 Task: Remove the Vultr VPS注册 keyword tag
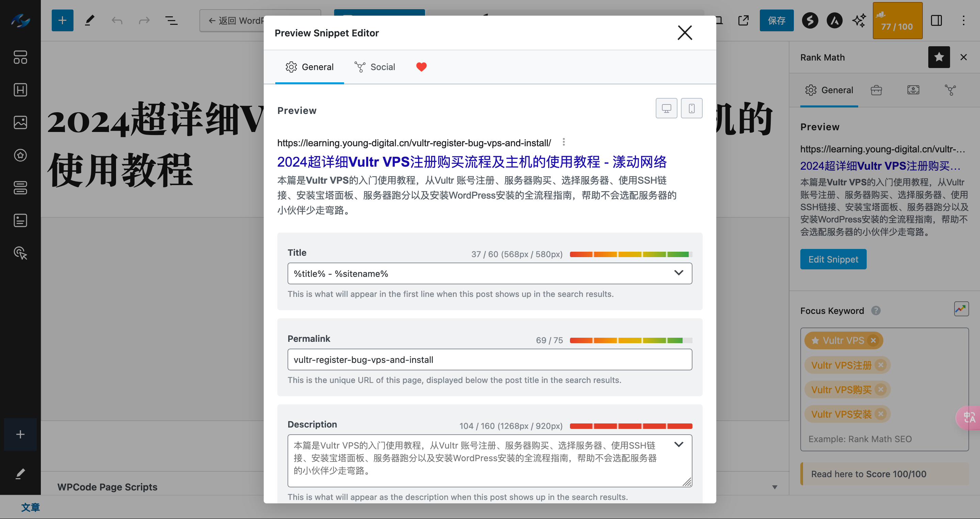pos(881,365)
